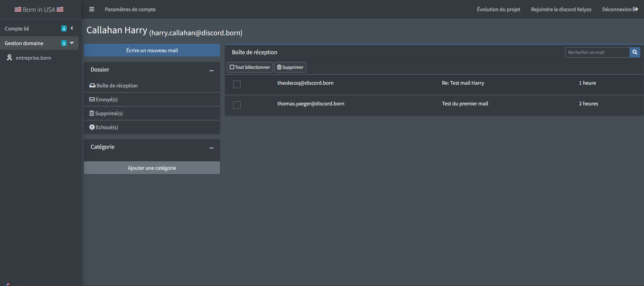
Task: Open the Envoyé(s) sent folder
Action: click(104, 100)
